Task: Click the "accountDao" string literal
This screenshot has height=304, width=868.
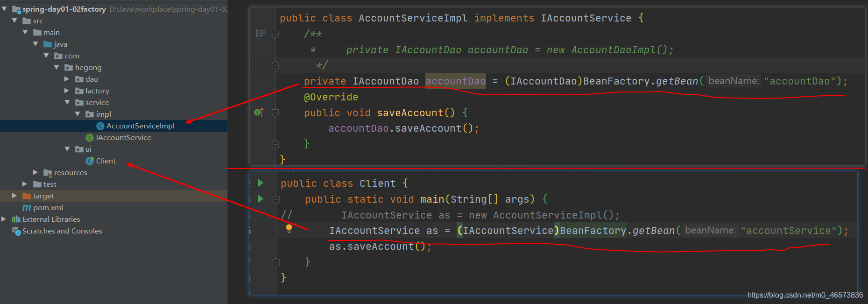Action: click(x=799, y=81)
